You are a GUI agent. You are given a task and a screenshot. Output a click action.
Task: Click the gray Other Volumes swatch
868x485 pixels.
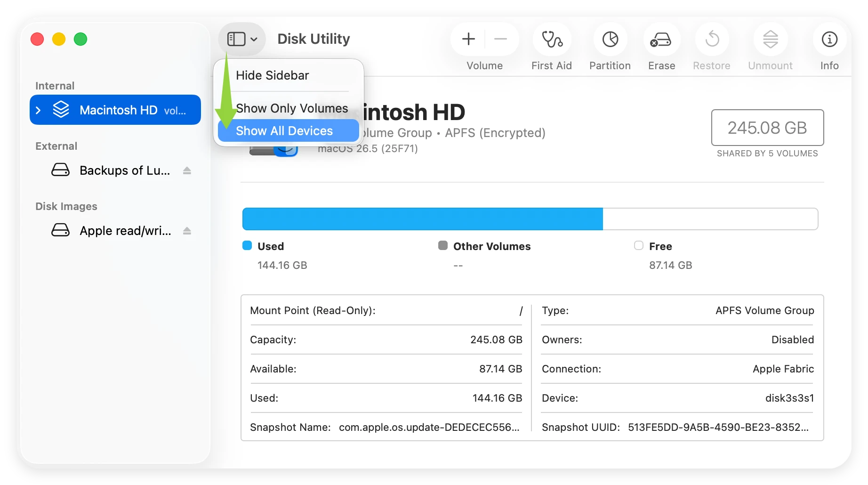(x=443, y=245)
